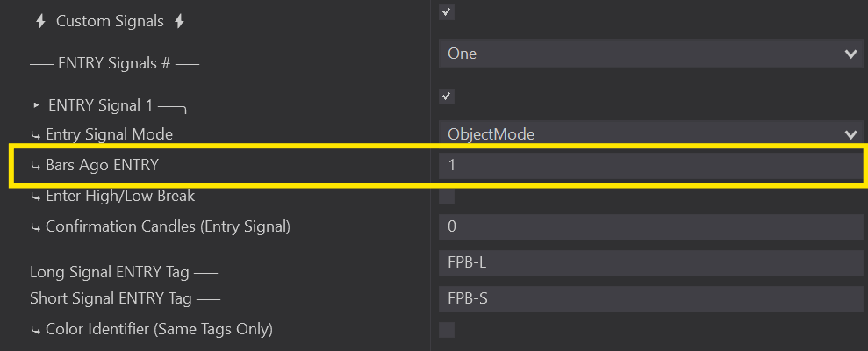Enable Color Identifier (Same Tags Only) checkbox

point(446,330)
